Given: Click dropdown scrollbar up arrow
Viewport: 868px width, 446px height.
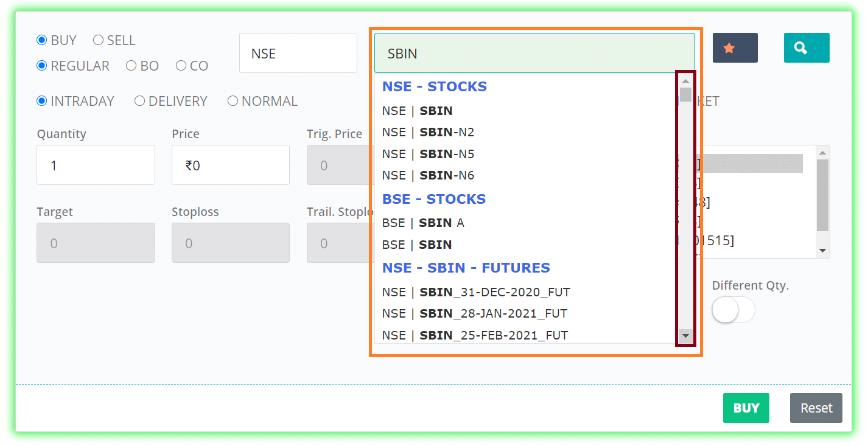Looking at the screenshot, I should click(685, 81).
